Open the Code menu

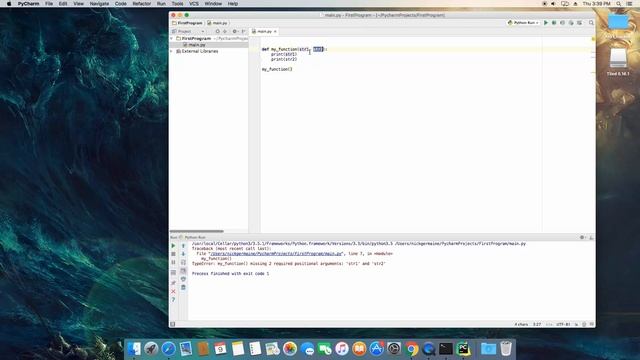coord(120,4)
